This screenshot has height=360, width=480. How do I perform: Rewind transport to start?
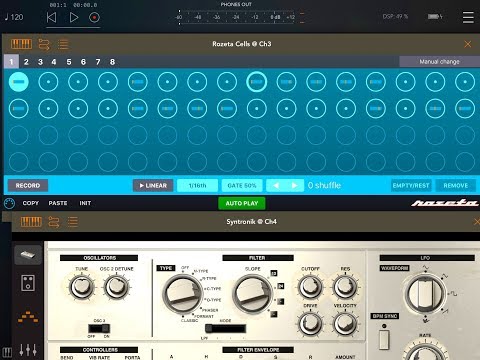pos(51,17)
